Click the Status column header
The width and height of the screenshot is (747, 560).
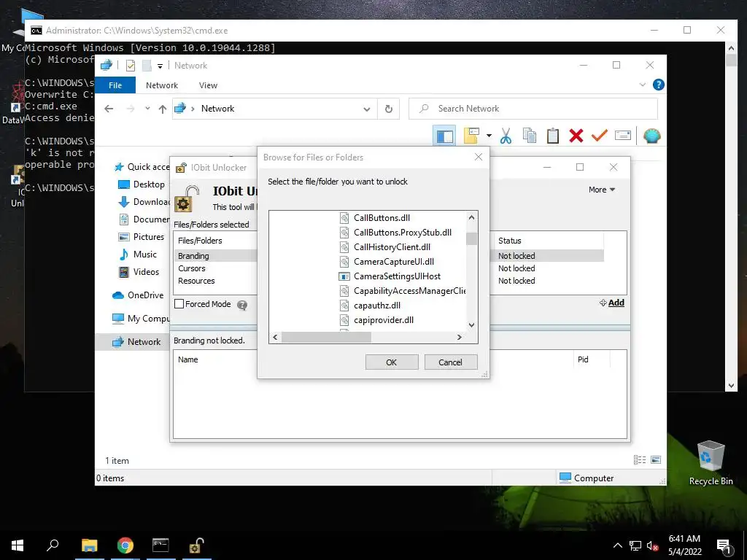point(548,241)
